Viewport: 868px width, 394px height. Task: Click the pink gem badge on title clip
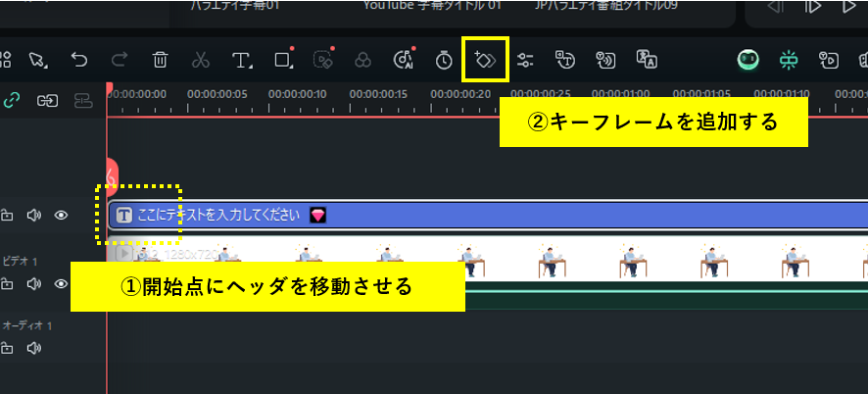317,216
